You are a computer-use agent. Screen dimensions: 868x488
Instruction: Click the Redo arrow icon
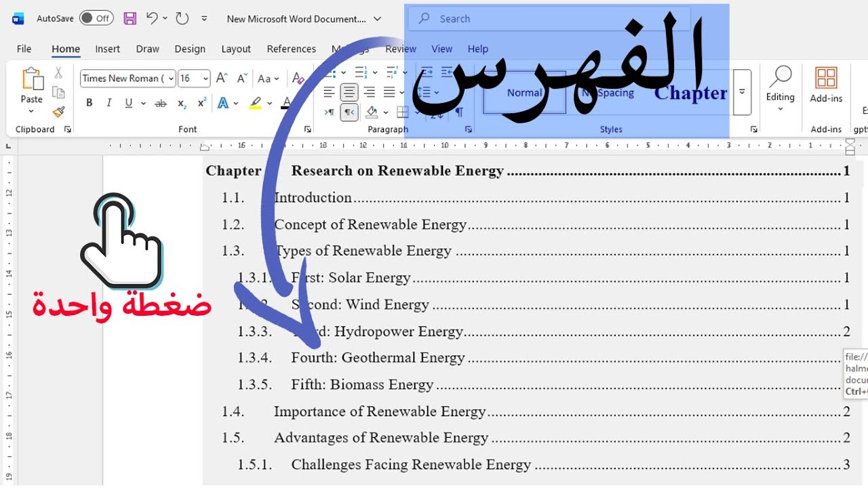[182, 19]
